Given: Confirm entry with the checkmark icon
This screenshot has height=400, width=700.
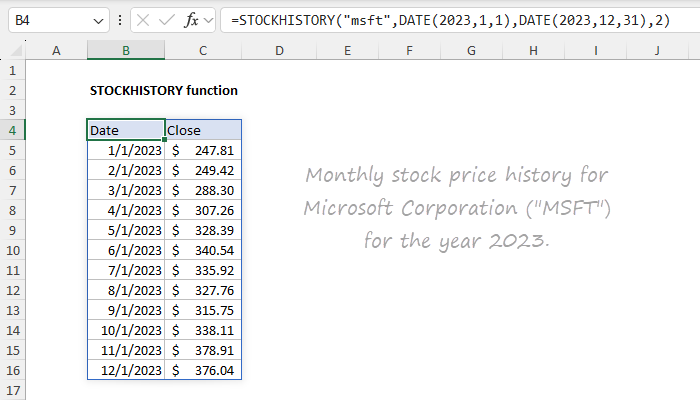Looking at the screenshot, I should pyautogui.click(x=167, y=21).
